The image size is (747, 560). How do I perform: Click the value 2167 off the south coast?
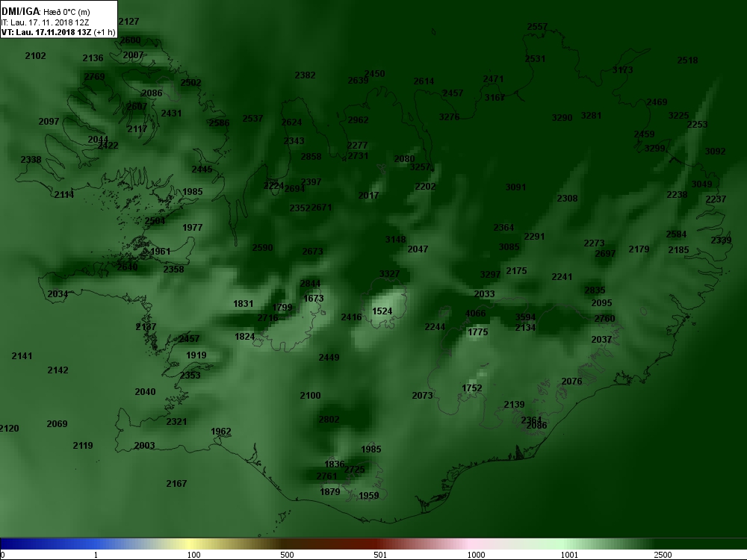coord(176,483)
